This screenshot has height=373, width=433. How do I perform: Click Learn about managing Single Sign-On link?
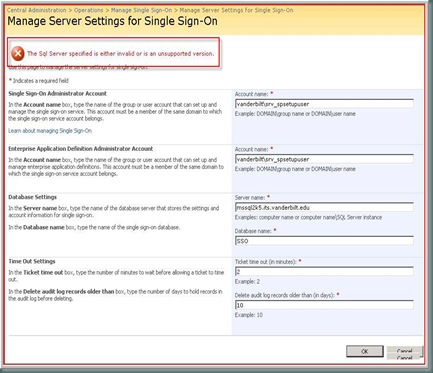tap(50, 131)
